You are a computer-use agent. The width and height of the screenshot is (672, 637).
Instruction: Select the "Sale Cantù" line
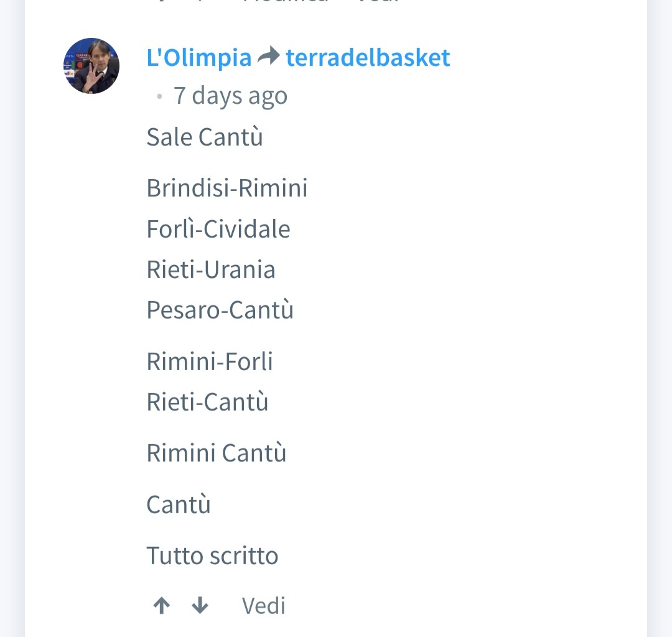[x=205, y=137]
